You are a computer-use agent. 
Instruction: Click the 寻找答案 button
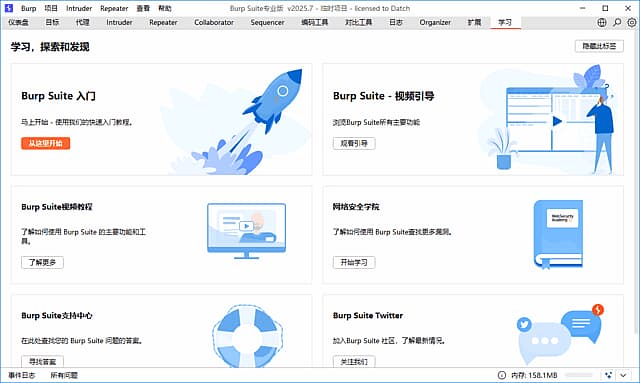tap(42, 361)
